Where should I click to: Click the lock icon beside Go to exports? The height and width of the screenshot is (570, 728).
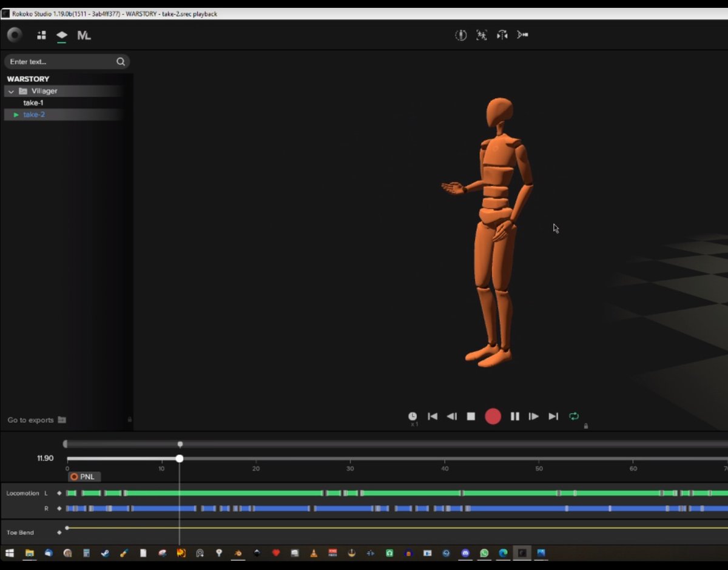(x=129, y=420)
